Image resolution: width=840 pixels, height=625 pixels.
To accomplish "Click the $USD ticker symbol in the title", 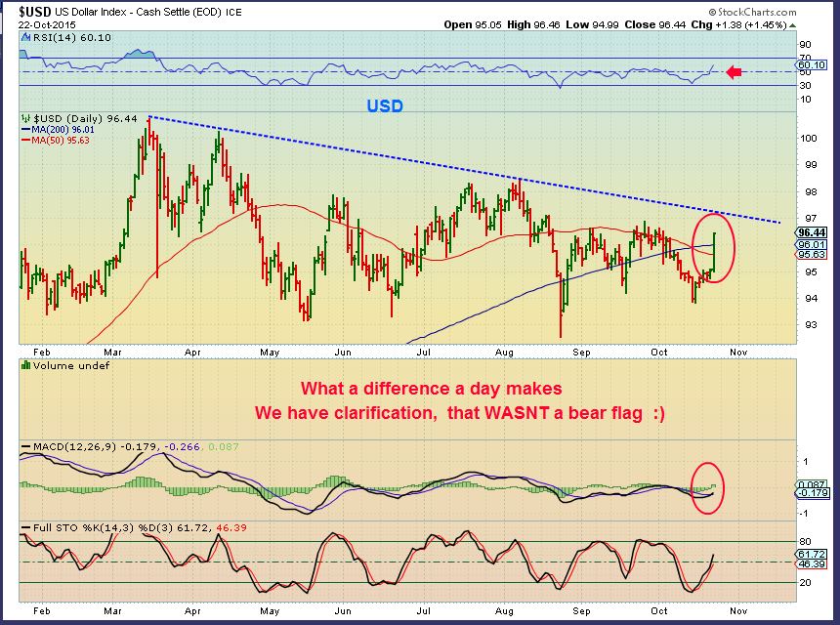I will point(34,12).
